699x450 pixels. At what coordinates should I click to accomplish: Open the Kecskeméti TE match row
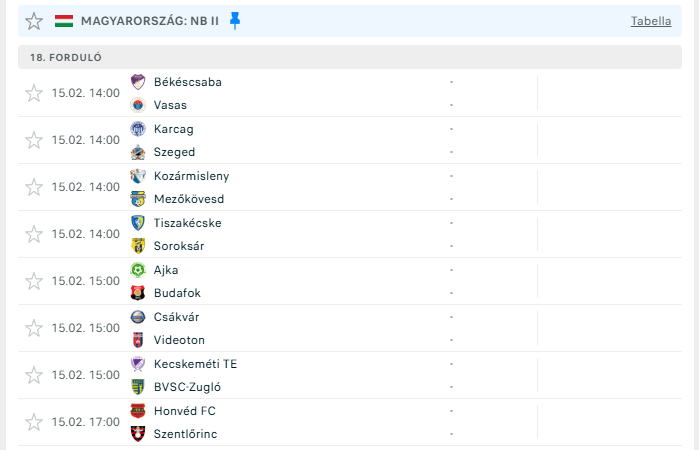tap(350, 375)
